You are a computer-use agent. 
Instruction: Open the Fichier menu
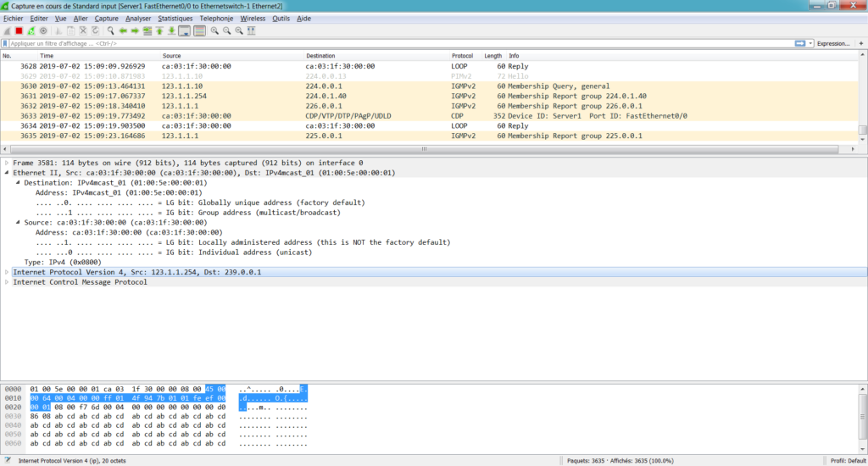[14, 19]
